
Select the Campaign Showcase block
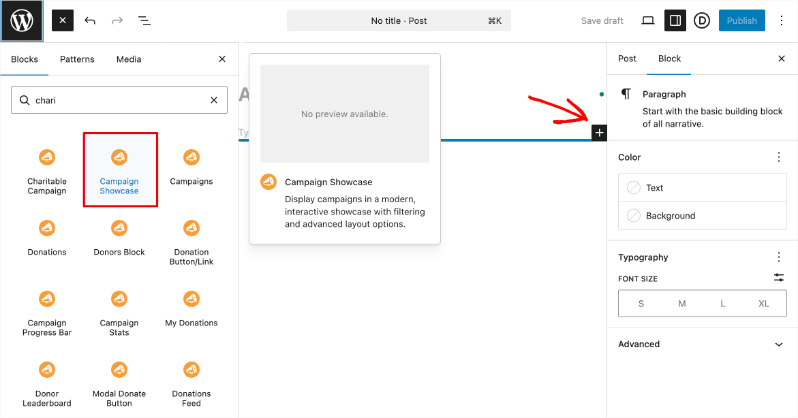pos(119,171)
